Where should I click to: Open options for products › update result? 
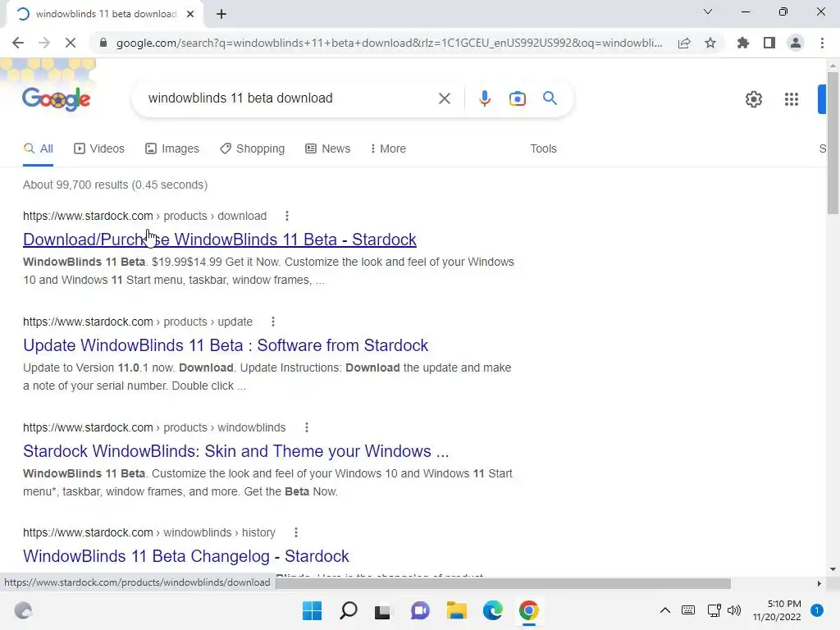tap(273, 322)
